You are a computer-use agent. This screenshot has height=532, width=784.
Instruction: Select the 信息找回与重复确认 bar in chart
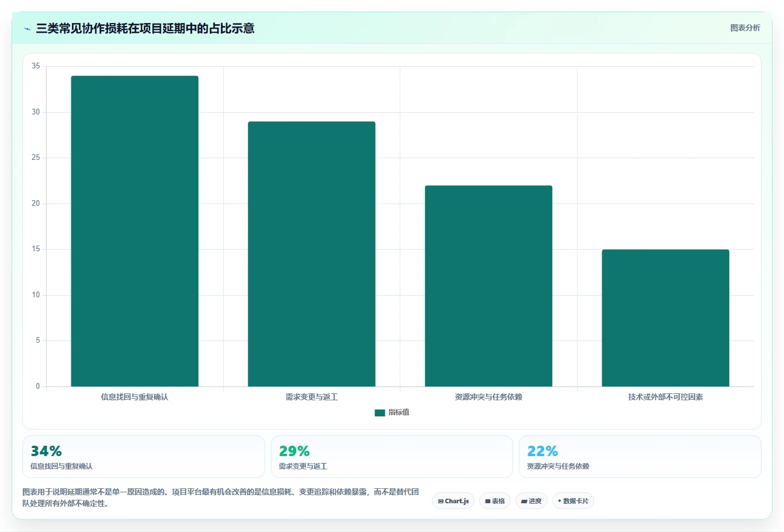[135, 231]
